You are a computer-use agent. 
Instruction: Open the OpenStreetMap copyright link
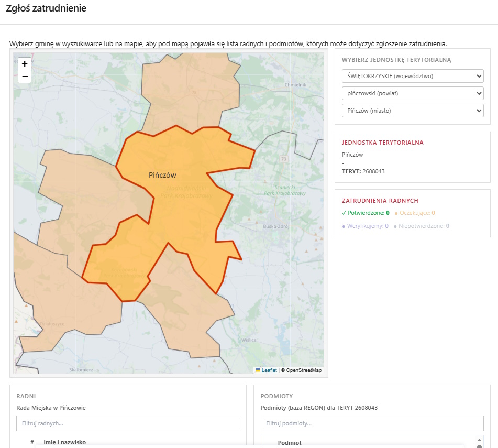click(x=304, y=370)
